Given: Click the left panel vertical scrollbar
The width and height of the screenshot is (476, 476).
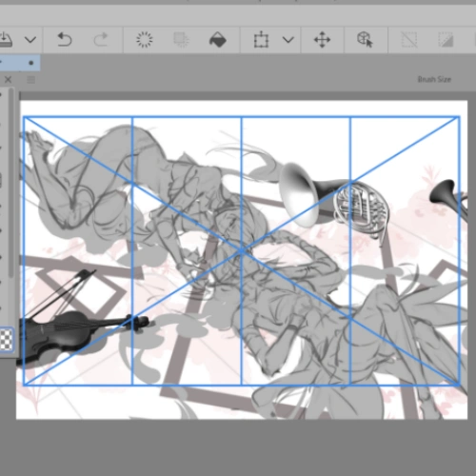Looking at the screenshot, I should coord(11,183).
